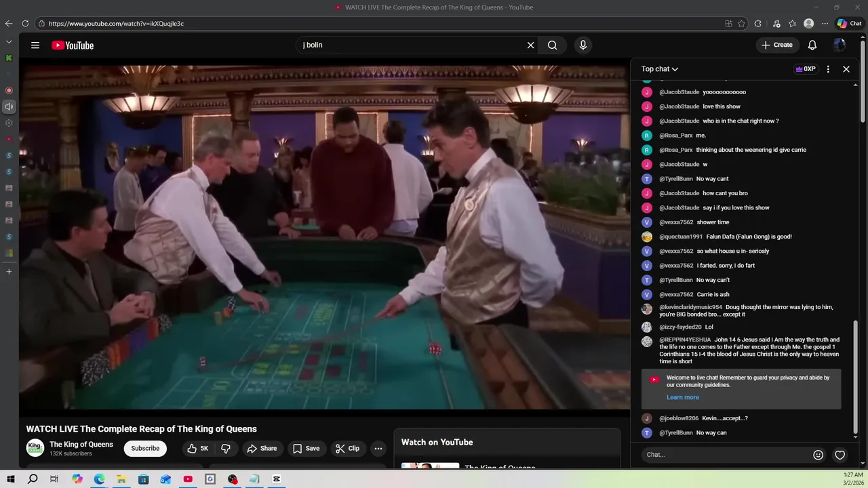The height and width of the screenshot is (488, 868).
Task: Switch to green K tab in sidebar
Action: 9,58
